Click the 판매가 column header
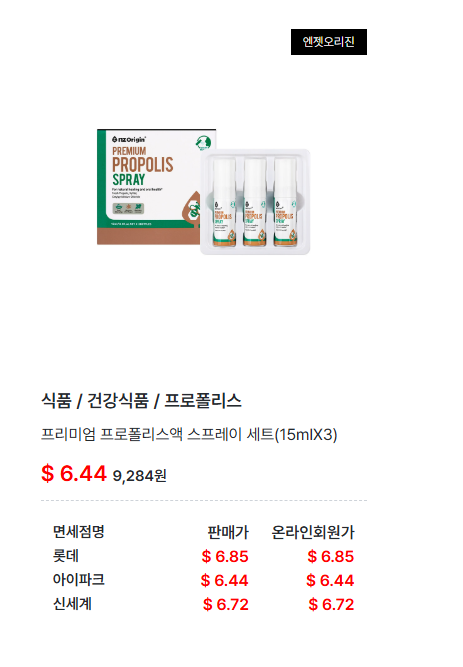The height and width of the screenshot is (667, 463). click(x=228, y=532)
